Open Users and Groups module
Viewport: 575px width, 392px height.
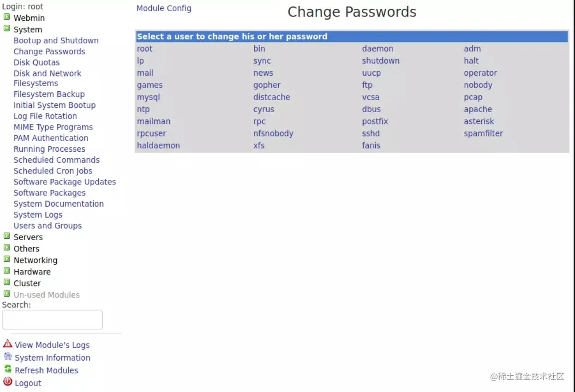[x=48, y=226]
